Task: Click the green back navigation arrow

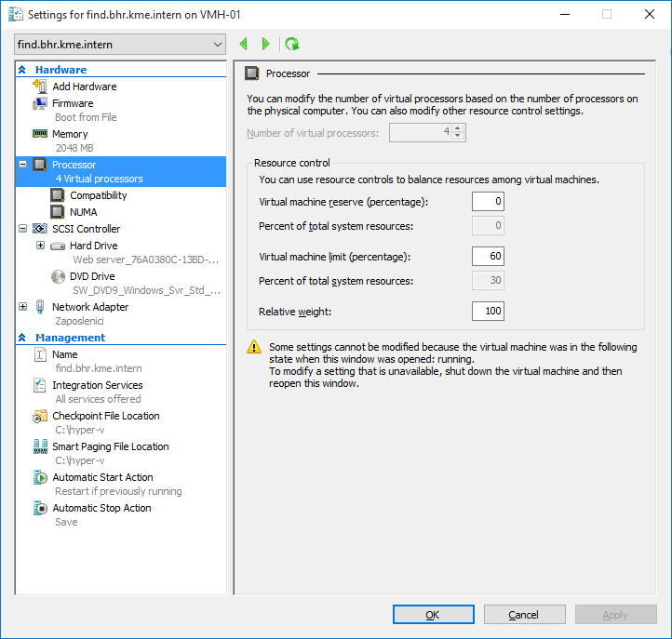Action: pyautogui.click(x=244, y=44)
